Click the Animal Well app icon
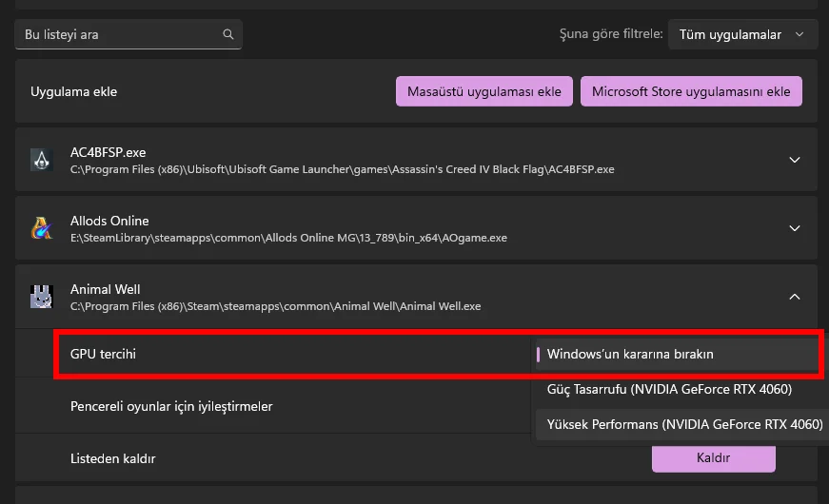The image size is (829, 504). (x=41, y=297)
